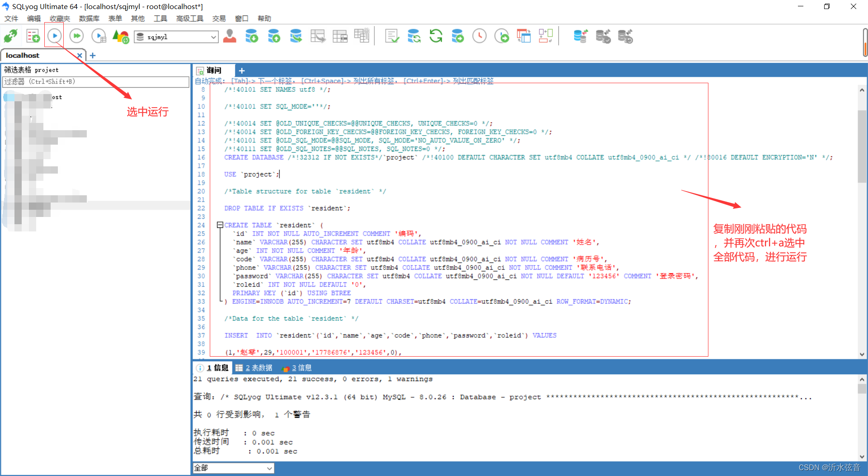Add a new query tab with plus
The width and height of the screenshot is (868, 476).
pos(242,71)
